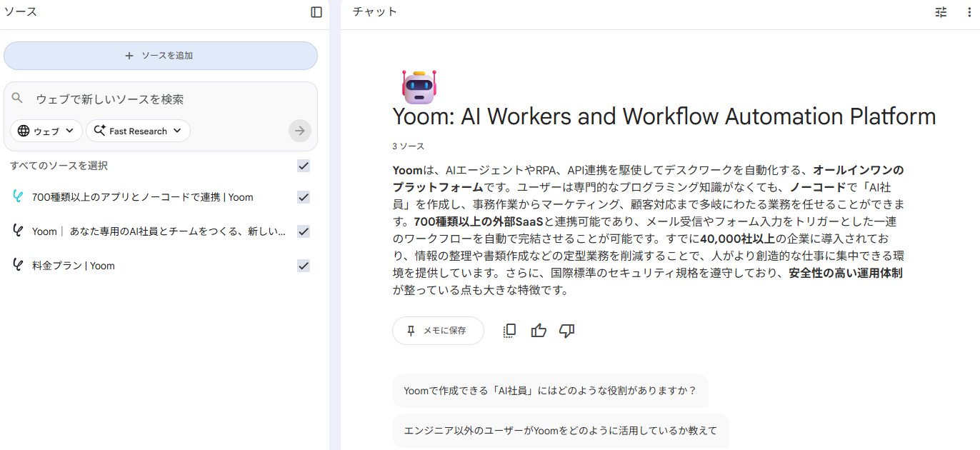Click the 'ソースを追加' button

click(161, 56)
